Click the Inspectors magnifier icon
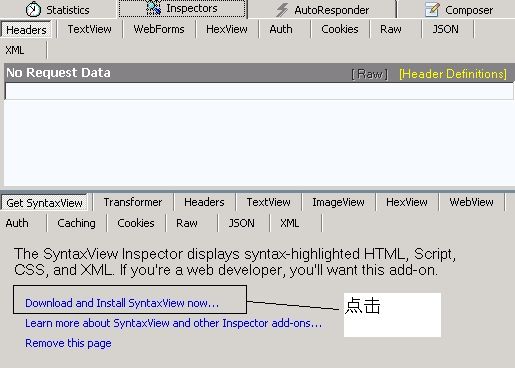This screenshot has width=515, height=368. [x=154, y=8]
